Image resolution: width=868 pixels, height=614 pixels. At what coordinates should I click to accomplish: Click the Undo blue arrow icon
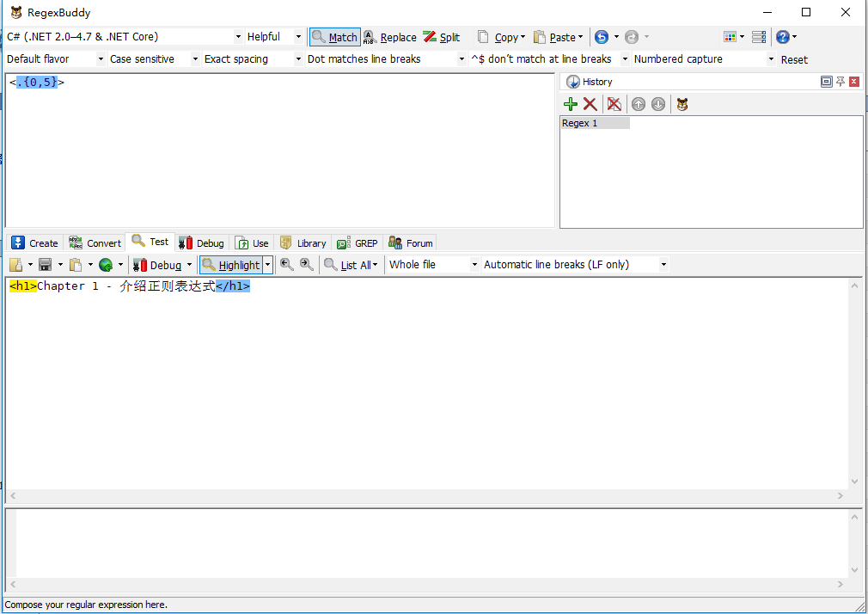click(x=602, y=37)
